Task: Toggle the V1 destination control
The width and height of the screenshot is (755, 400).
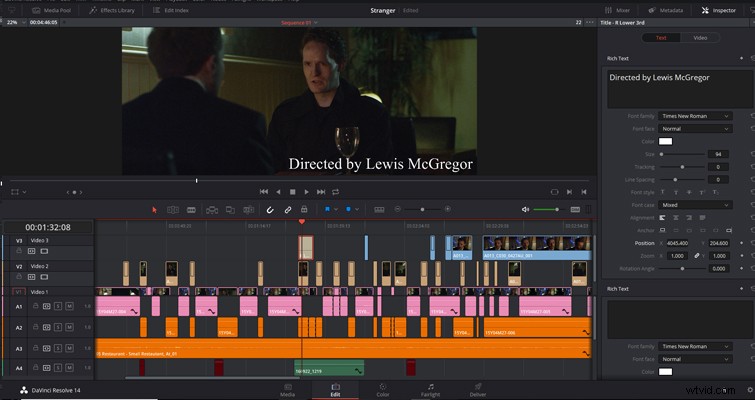Action: point(19,292)
